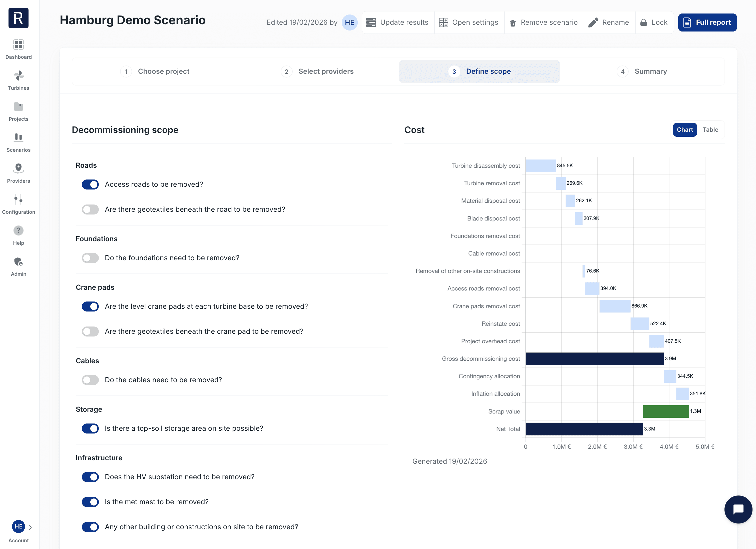Click the green Scrap value bar

[665, 411]
